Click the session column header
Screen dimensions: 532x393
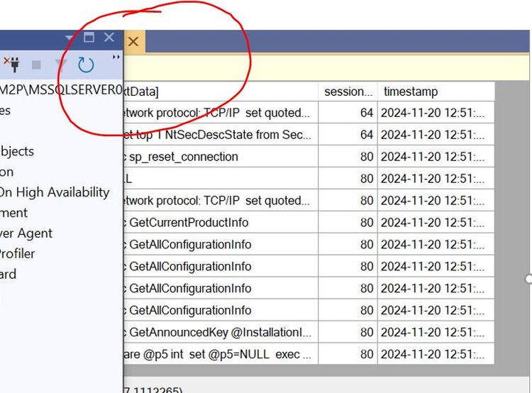coord(348,92)
